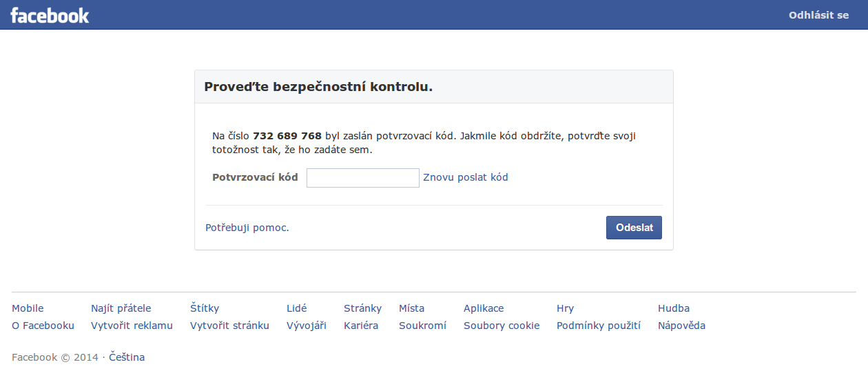
Task: Click Vytvořit reklamu link
Action: tap(132, 326)
